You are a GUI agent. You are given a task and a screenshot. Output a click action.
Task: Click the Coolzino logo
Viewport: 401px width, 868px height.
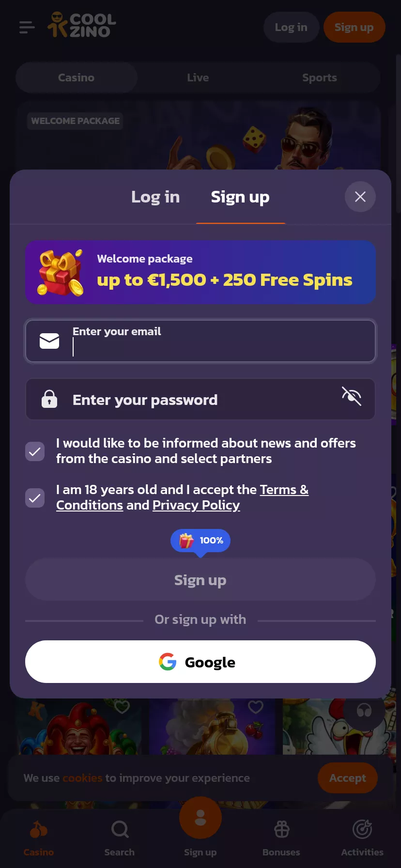[82, 25]
